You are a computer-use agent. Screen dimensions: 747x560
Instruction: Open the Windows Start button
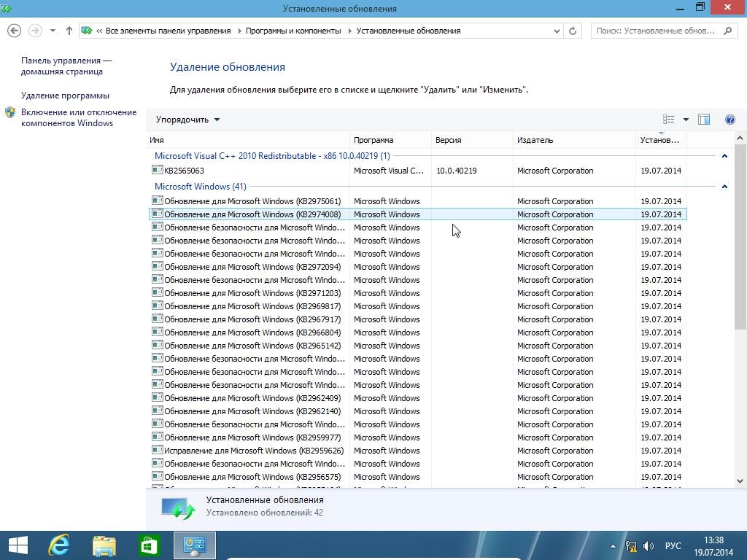click(x=18, y=545)
